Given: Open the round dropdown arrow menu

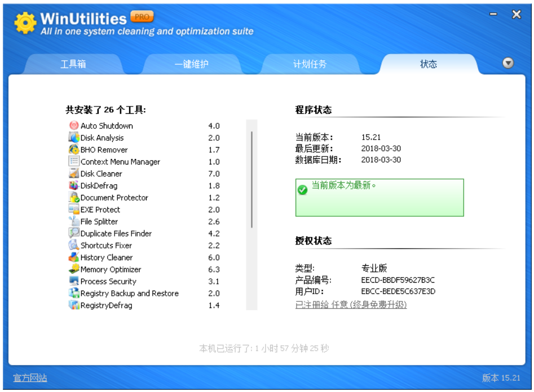Looking at the screenshot, I should point(507,63).
